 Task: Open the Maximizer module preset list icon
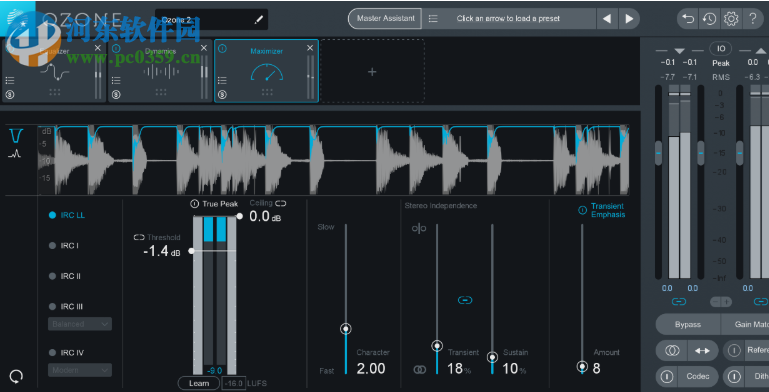click(x=222, y=80)
